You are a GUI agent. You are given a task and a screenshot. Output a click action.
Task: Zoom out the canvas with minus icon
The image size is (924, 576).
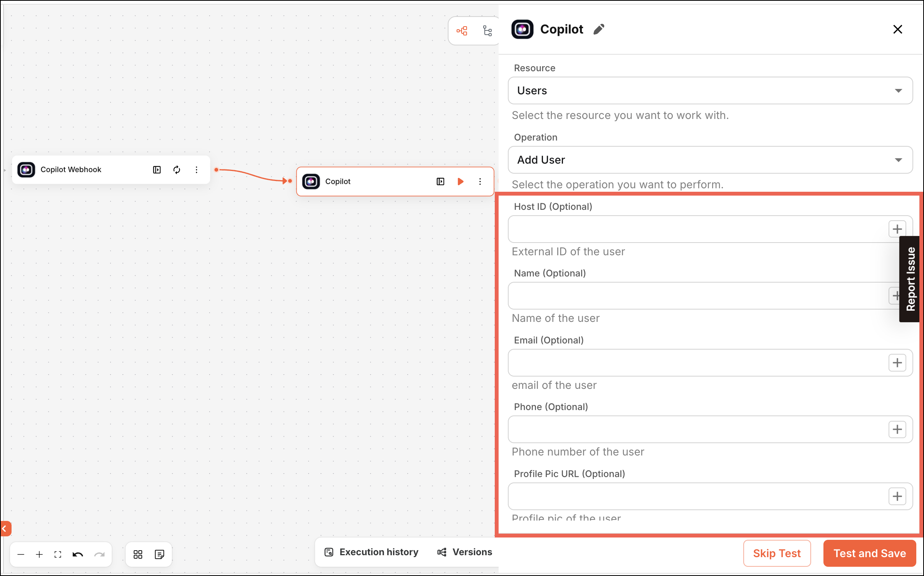(21, 554)
